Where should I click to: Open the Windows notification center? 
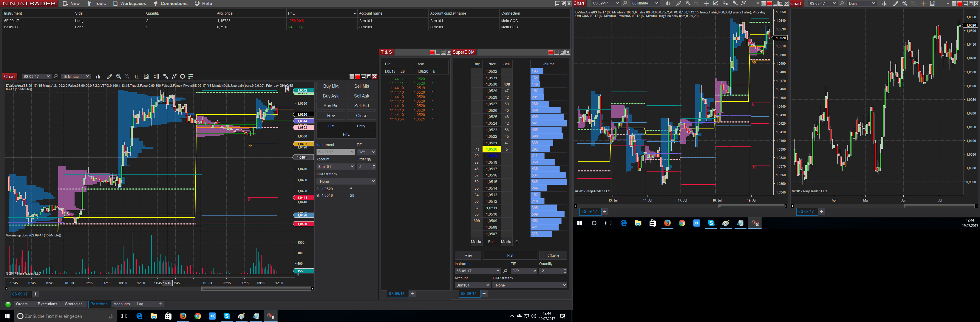click(x=563, y=316)
